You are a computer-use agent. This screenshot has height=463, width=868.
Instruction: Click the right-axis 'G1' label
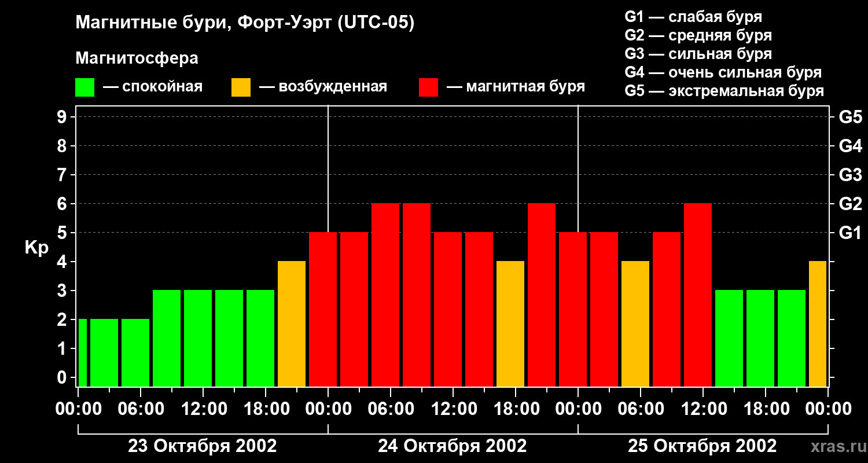click(x=850, y=233)
